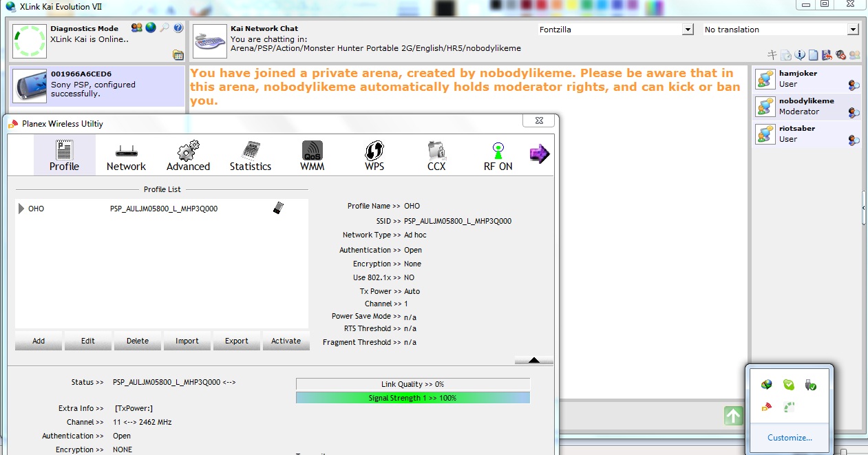
Task: Click the leave arena icon with red arrow
Action: 827,55
